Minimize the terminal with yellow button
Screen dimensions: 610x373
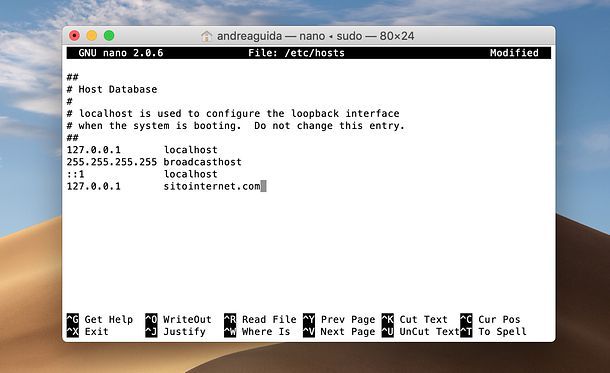pyautogui.click(x=92, y=36)
